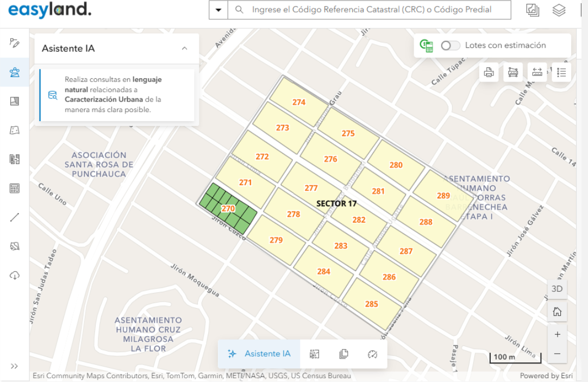588x382 pixels.
Task: Click the cloud download icon in sidebar
Action: [15, 275]
